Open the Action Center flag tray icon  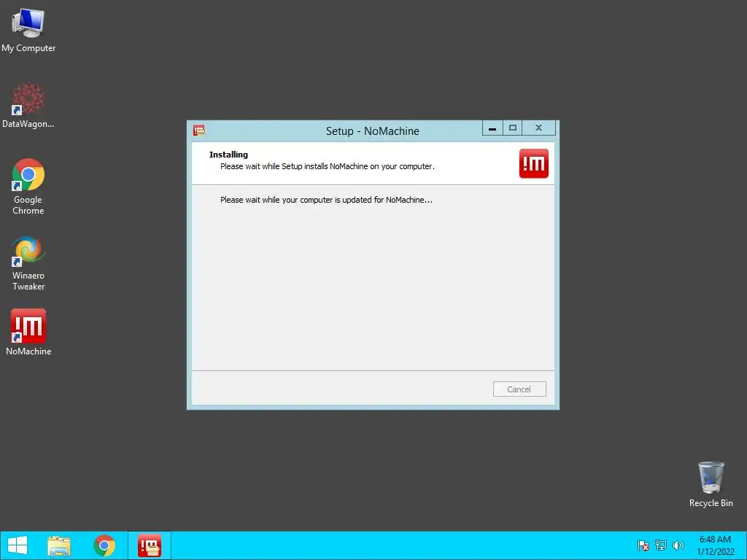coord(643,545)
